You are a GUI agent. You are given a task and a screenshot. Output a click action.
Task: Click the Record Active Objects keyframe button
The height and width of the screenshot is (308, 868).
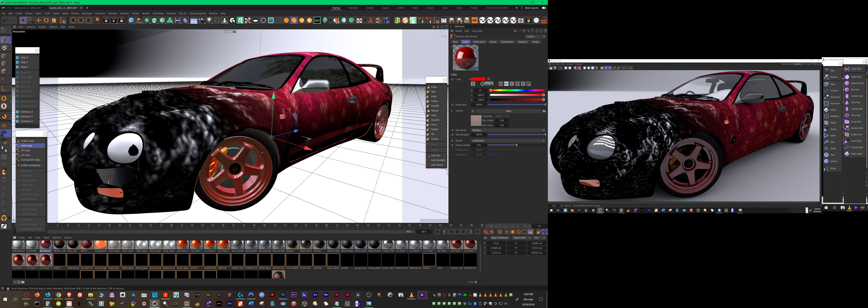coord(486,232)
